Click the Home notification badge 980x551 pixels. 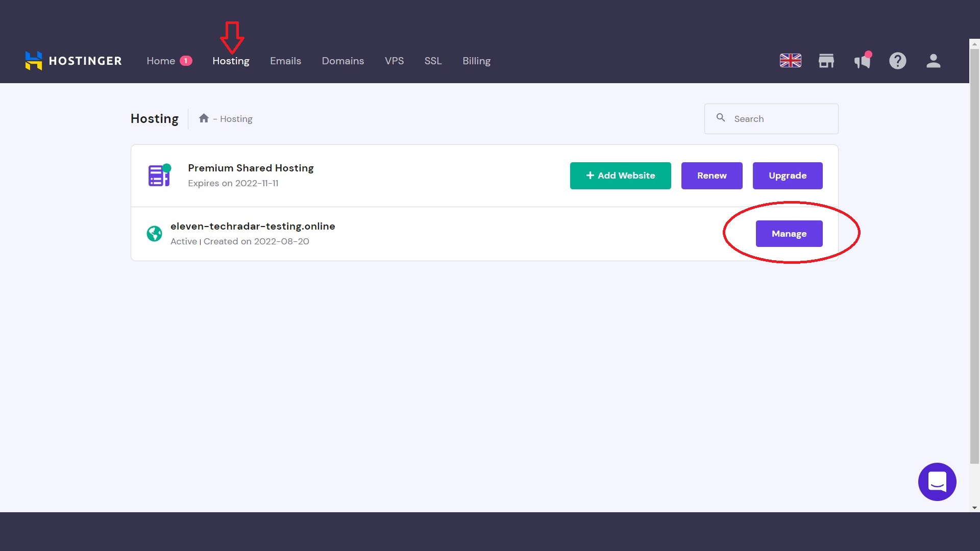point(186,61)
